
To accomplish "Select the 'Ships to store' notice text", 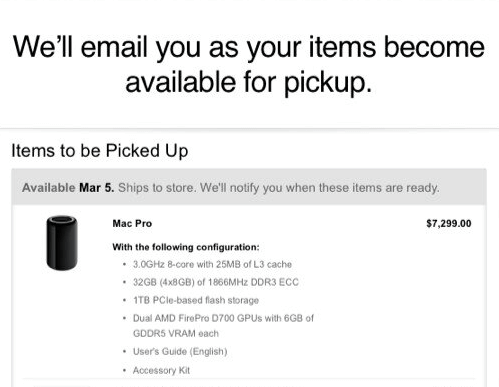I will pos(156,188).
